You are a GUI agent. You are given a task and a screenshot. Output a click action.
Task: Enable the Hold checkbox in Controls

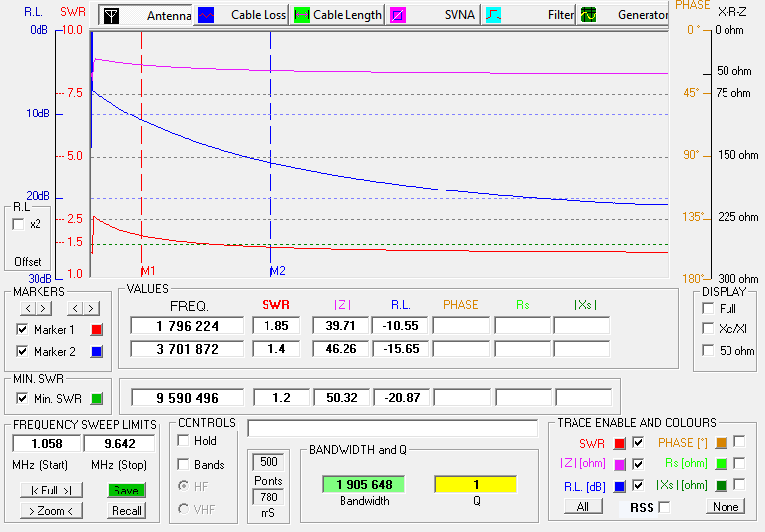[183, 442]
